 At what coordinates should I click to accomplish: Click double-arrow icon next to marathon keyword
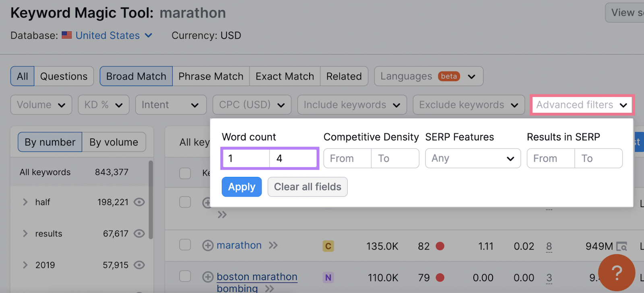tap(273, 245)
